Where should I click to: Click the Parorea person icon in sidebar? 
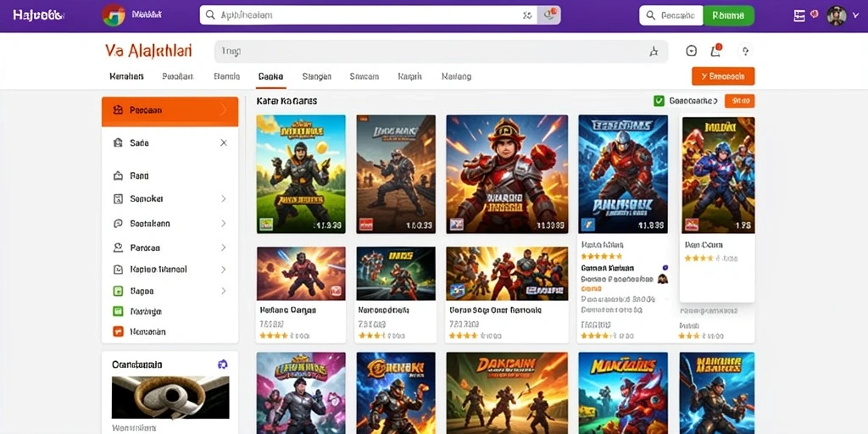pyautogui.click(x=117, y=248)
